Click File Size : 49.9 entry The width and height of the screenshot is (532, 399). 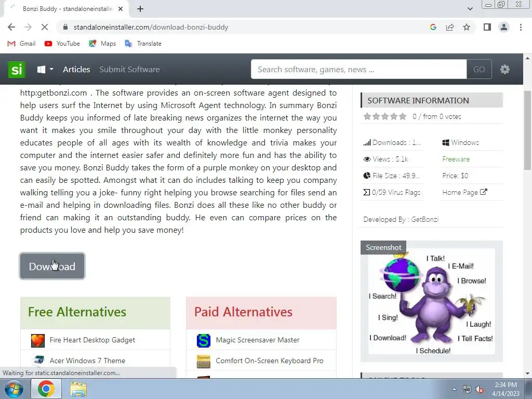[x=392, y=176]
